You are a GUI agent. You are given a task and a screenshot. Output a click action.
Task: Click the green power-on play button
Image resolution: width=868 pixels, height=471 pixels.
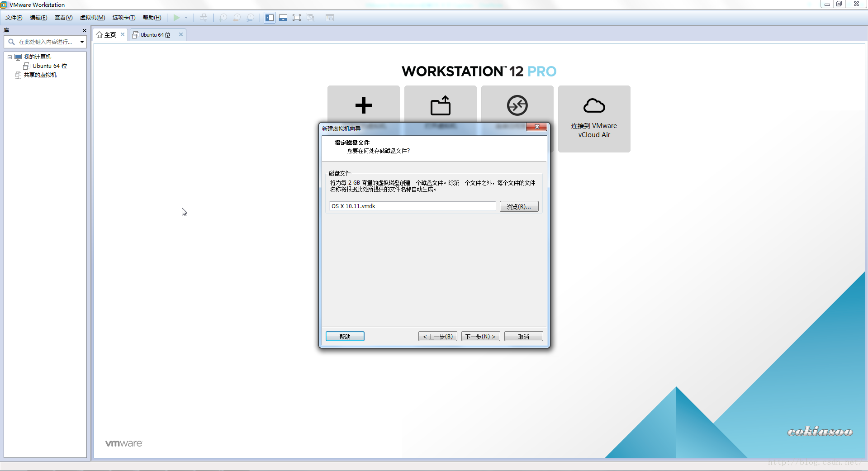pos(176,18)
